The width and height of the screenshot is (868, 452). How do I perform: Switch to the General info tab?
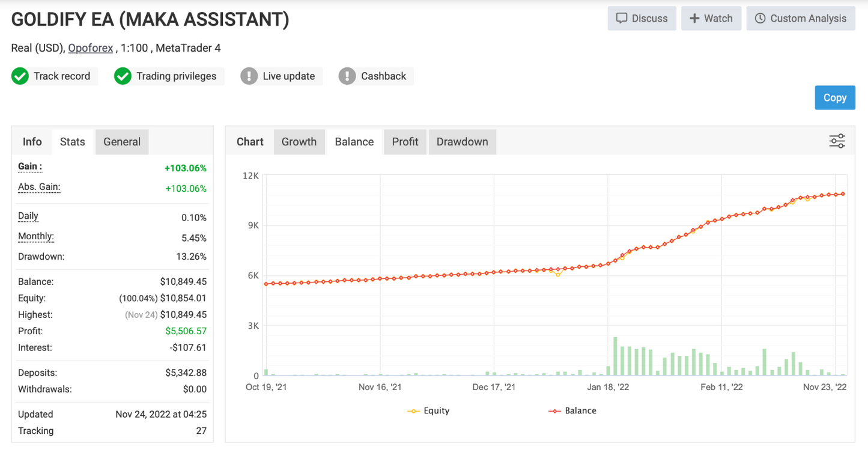[x=122, y=142]
